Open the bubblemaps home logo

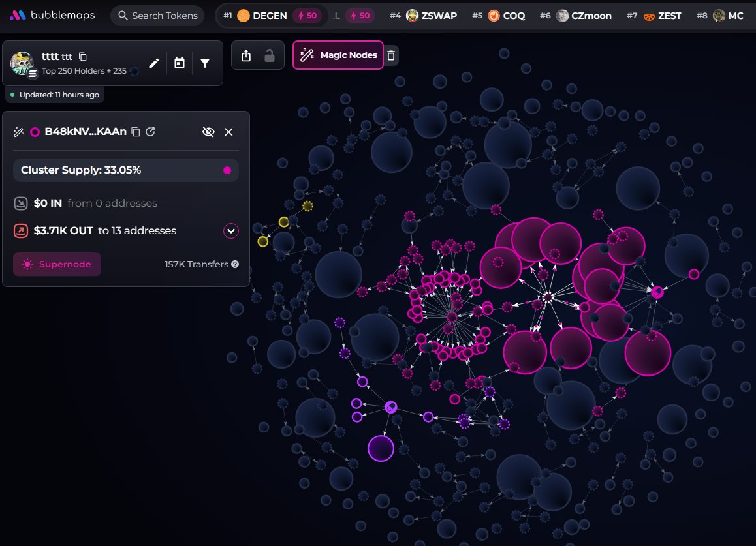(52, 16)
